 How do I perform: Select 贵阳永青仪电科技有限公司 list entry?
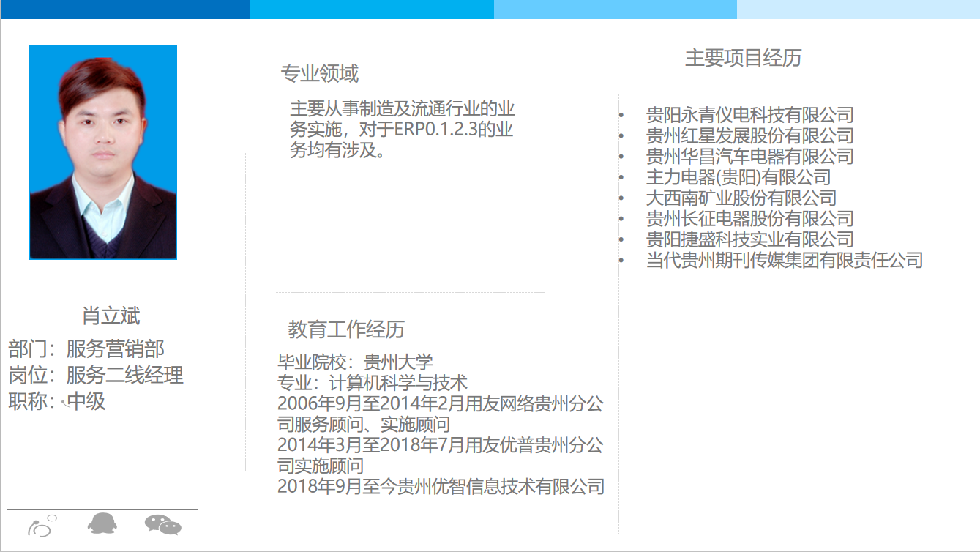click(x=749, y=115)
